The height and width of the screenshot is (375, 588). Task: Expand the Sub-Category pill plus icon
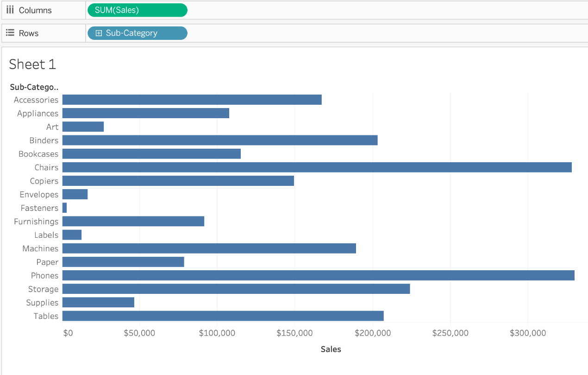99,33
